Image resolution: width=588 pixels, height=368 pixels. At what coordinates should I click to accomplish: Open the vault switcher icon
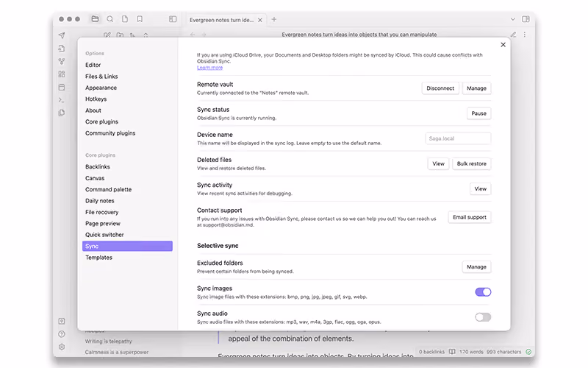click(x=62, y=321)
